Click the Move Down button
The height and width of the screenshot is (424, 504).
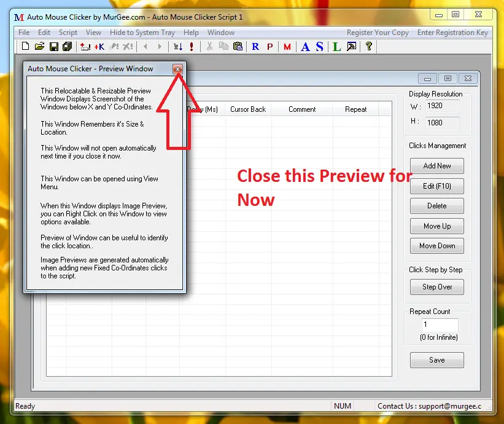pos(437,246)
